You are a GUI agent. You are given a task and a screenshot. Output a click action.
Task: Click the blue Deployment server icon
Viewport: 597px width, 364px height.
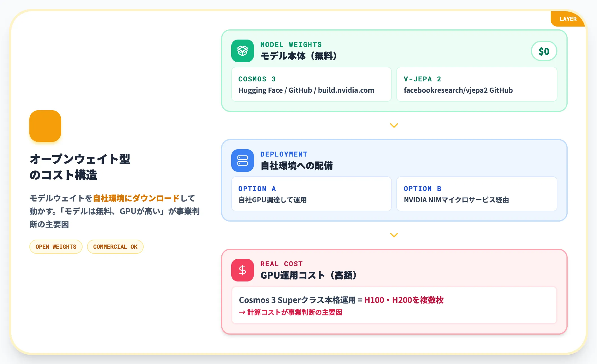point(243,161)
